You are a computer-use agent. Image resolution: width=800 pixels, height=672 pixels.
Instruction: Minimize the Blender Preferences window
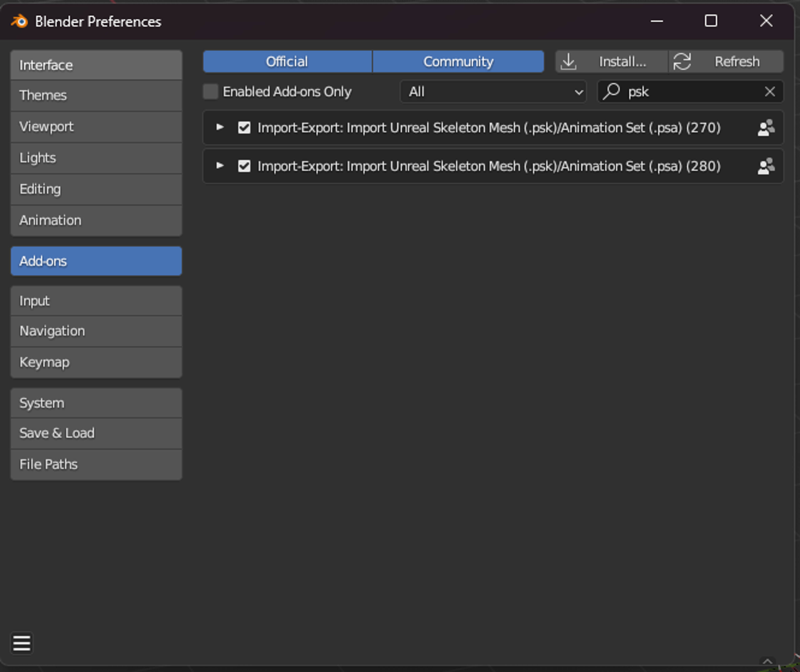[657, 21]
